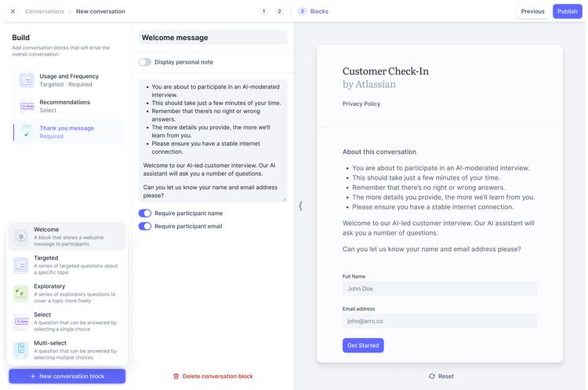Add a Select block from the list
588x390 pixels.
[x=67, y=322]
